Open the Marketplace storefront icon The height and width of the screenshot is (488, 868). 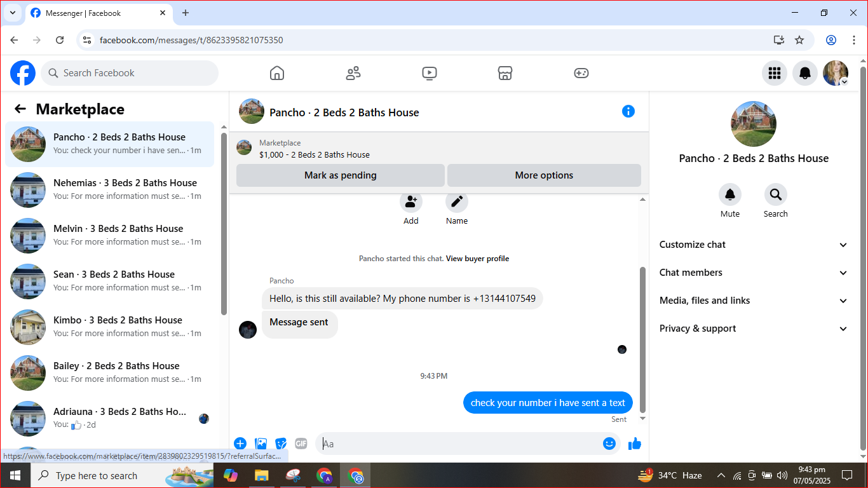(505, 73)
